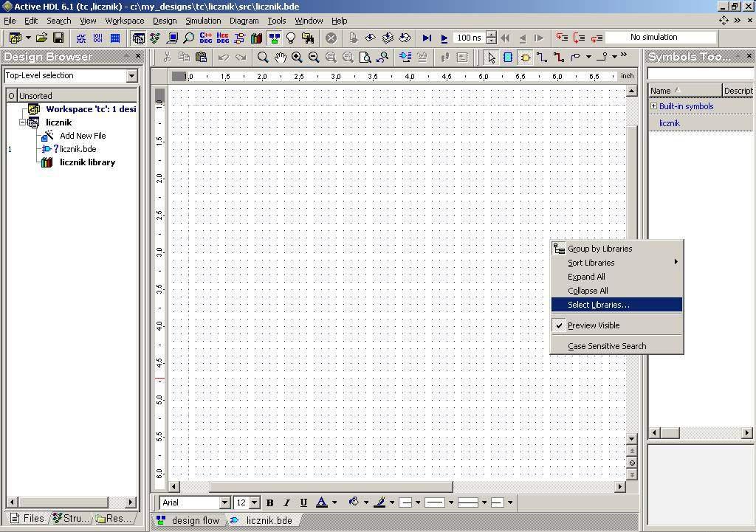Choose Select Libraries... from context menu

pyautogui.click(x=616, y=305)
